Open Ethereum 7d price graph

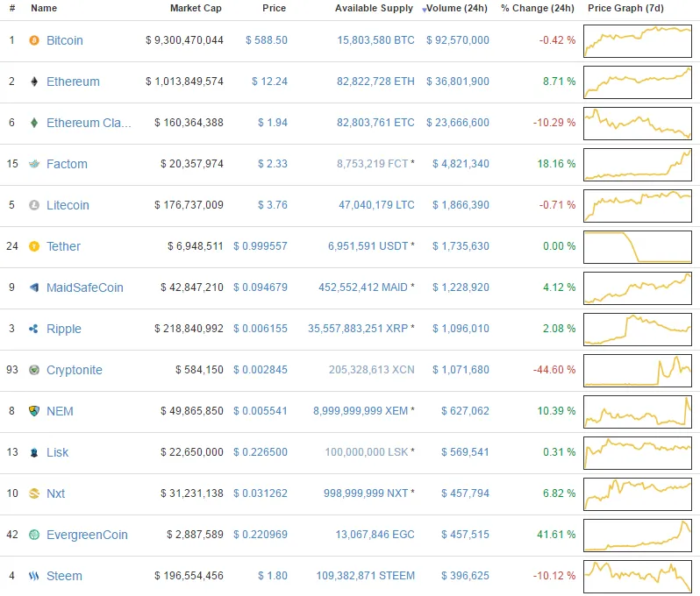pos(638,82)
